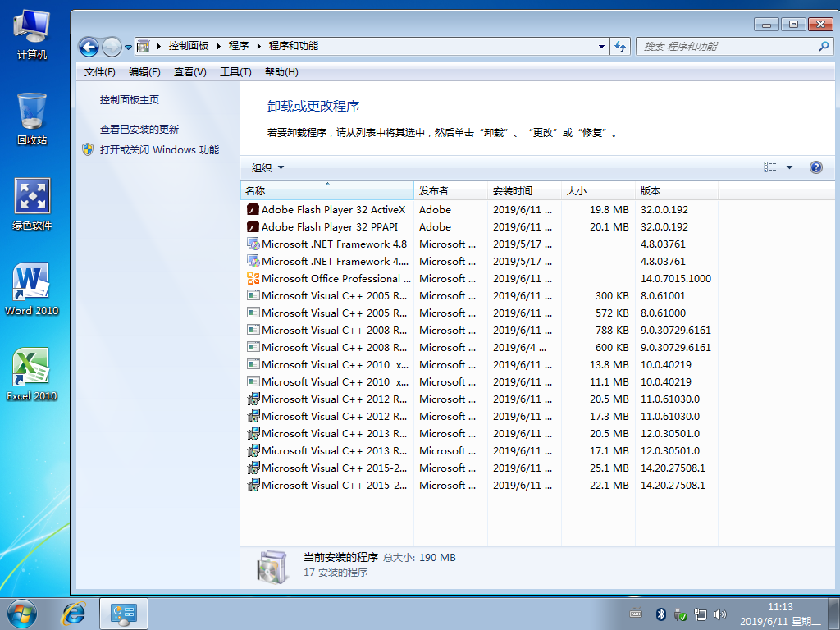Launch Internet Explorer from taskbar
The image size is (840, 630).
73,614
